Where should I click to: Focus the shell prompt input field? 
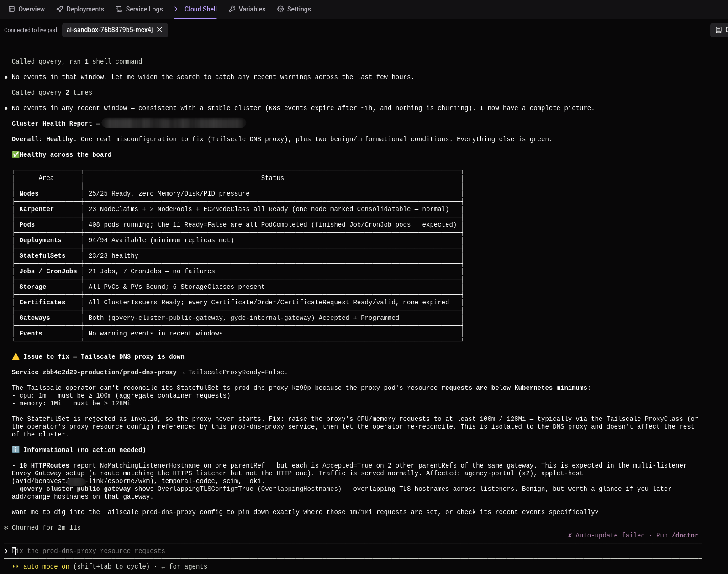[353, 551]
